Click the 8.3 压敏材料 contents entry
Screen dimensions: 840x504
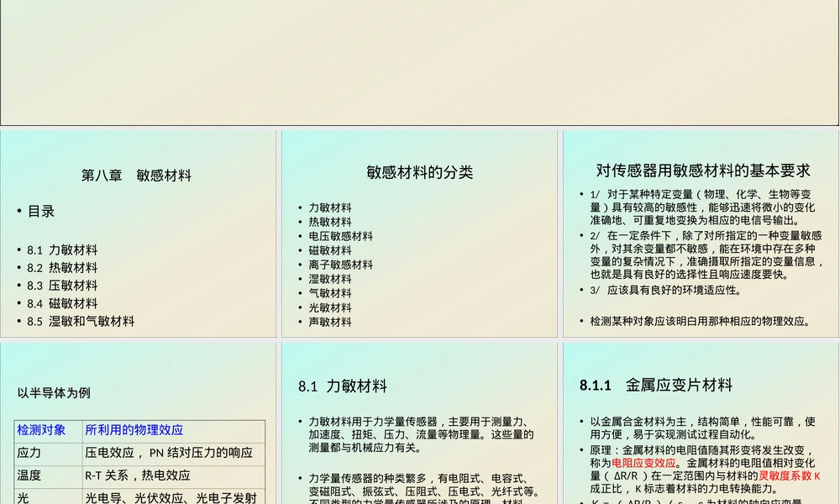tap(62, 286)
